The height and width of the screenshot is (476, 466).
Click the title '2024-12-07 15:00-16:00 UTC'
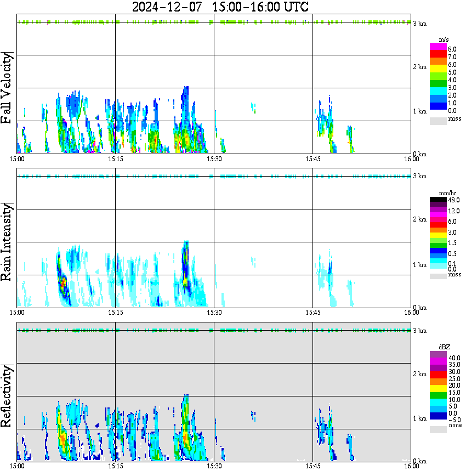click(x=220, y=7)
